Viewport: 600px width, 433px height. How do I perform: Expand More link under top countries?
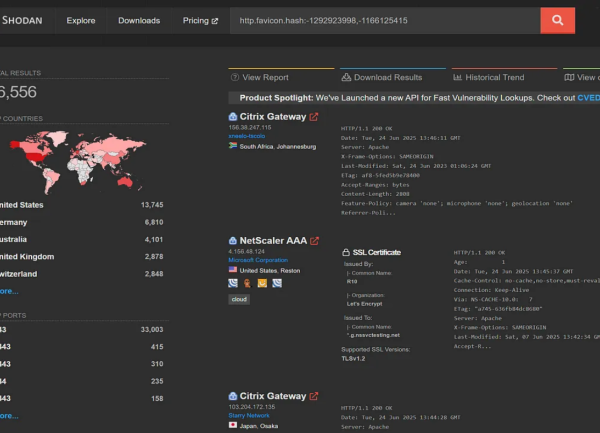pos(9,291)
